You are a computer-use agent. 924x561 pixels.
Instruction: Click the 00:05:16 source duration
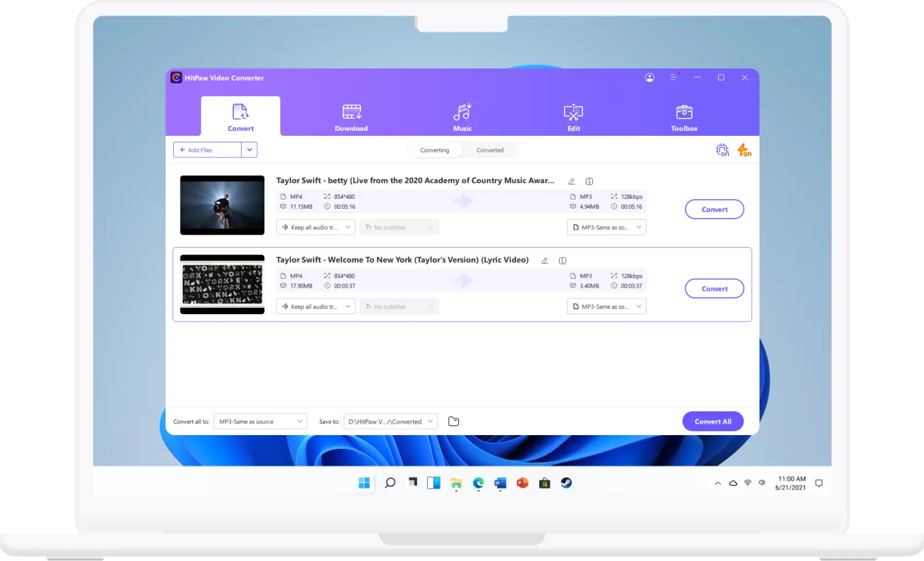[x=344, y=207]
